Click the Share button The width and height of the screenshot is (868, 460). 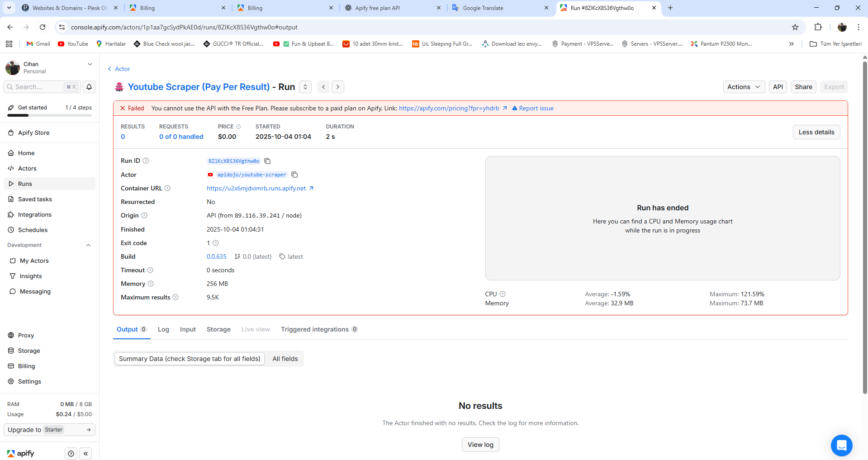[803, 87]
